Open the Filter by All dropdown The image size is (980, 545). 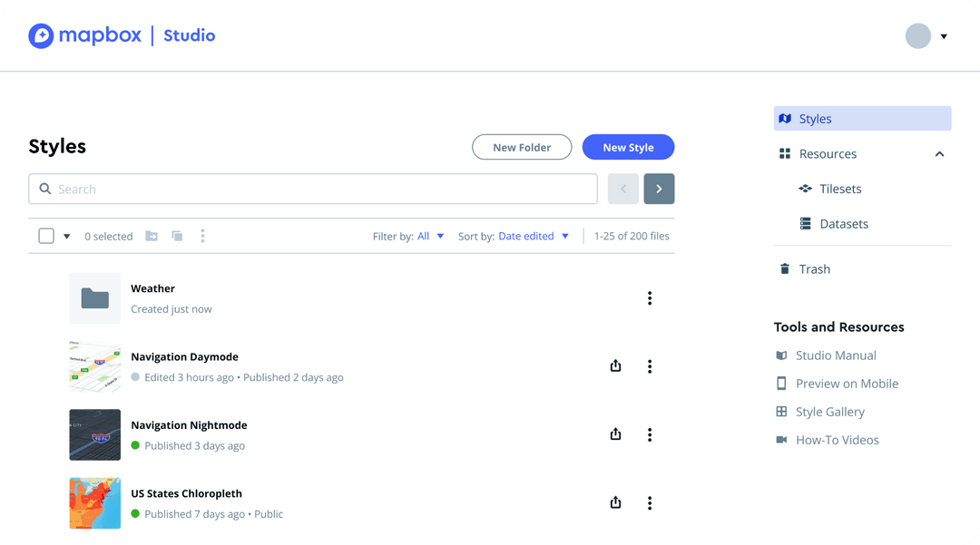(430, 236)
